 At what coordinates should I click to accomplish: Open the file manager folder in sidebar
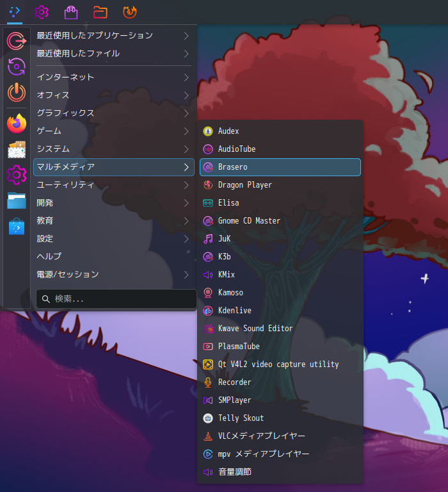point(17,201)
